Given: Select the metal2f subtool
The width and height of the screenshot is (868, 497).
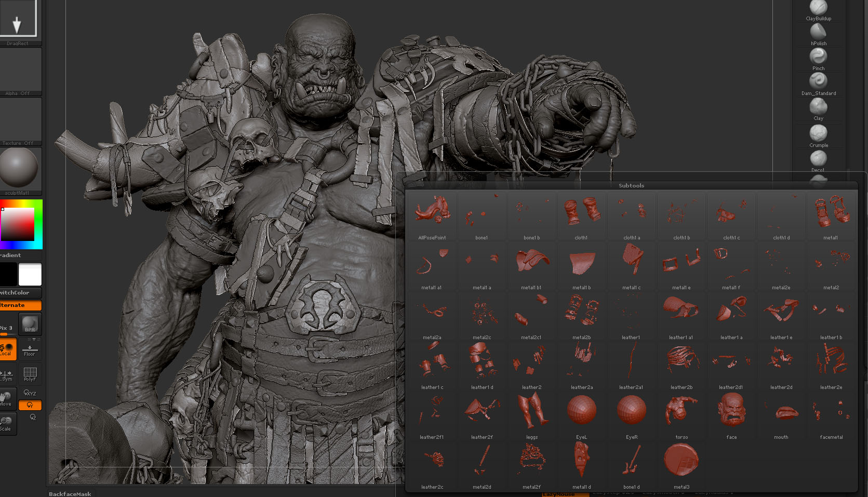Looking at the screenshot, I should click(531, 466).
